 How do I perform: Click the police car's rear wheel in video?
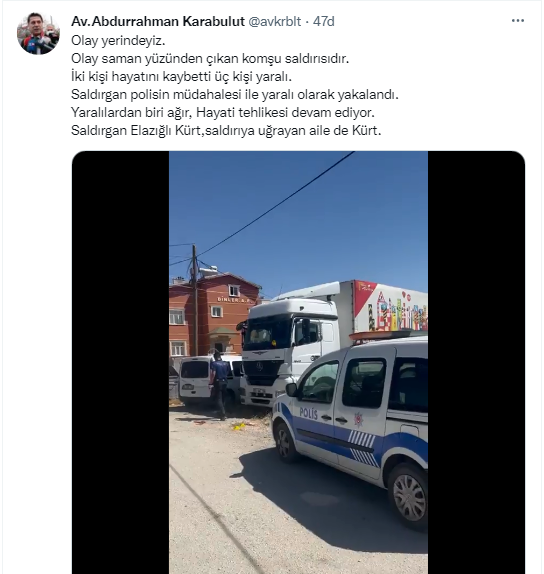[x=408, y=496]
